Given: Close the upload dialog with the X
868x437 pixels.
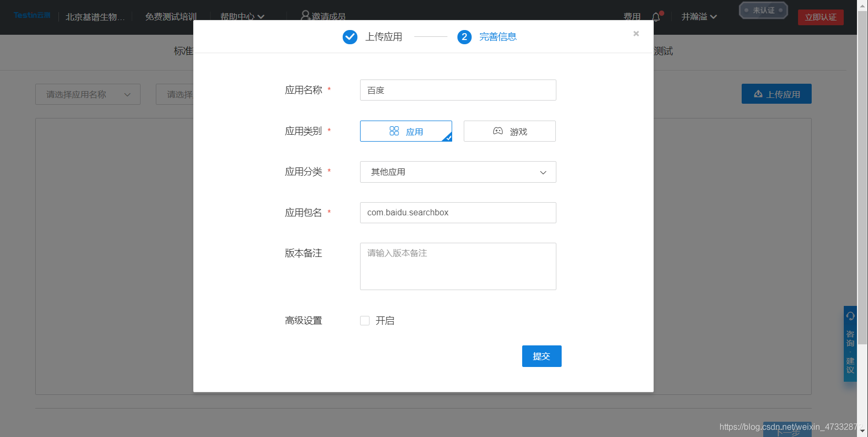Looking at the screenshot, I should click(636, 34).
